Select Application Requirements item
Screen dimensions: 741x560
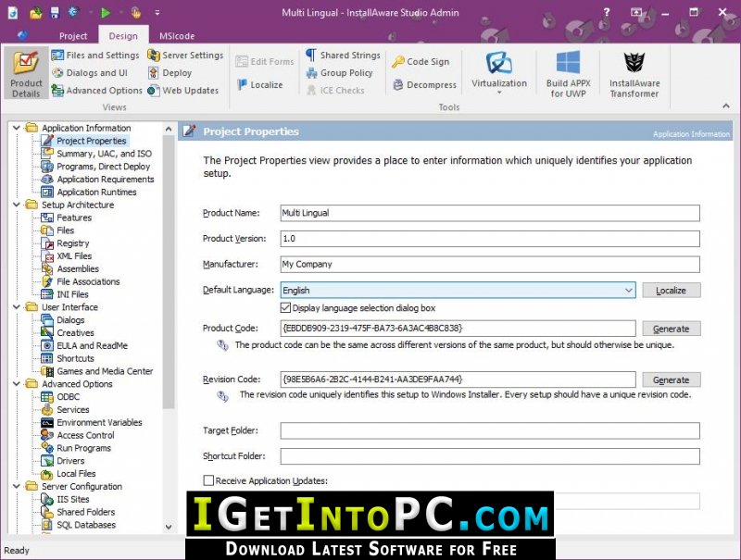click(x=98, y=179)
